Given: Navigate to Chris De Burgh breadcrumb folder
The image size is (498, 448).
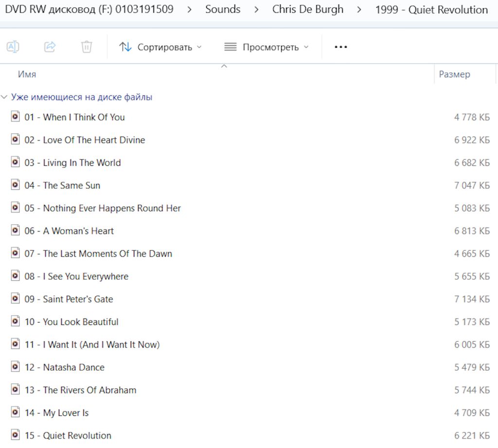Looking at the screenshot, I should pos(308,9).
